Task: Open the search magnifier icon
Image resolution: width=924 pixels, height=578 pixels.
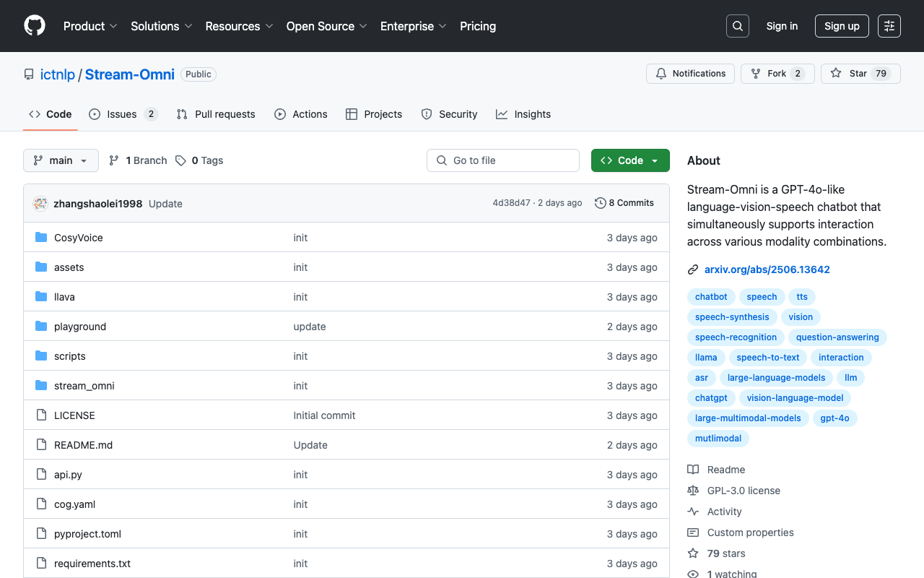Action: click(738, 26)
